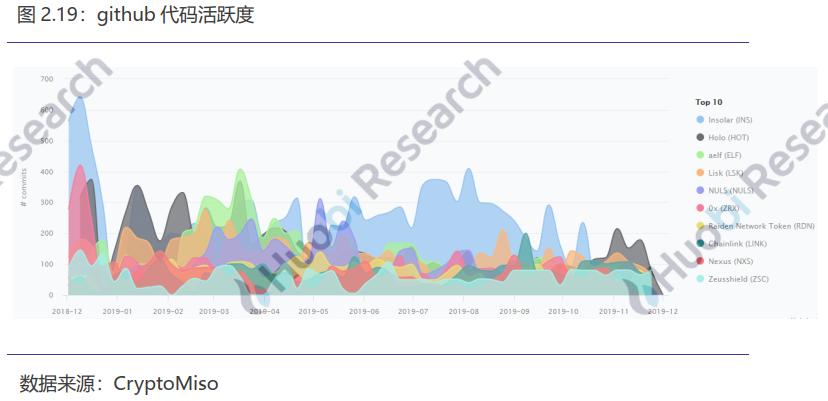Image resolution: width=828 pixels, height=401 pixels.
Task: Click the 2019-08 x-axis label
Action: click(x=463, y=312)
